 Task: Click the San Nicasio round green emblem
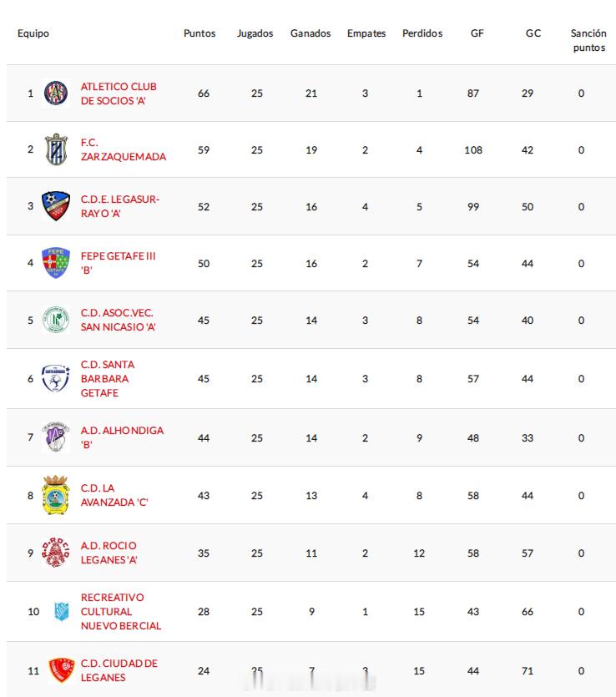[x=56, y=320]
